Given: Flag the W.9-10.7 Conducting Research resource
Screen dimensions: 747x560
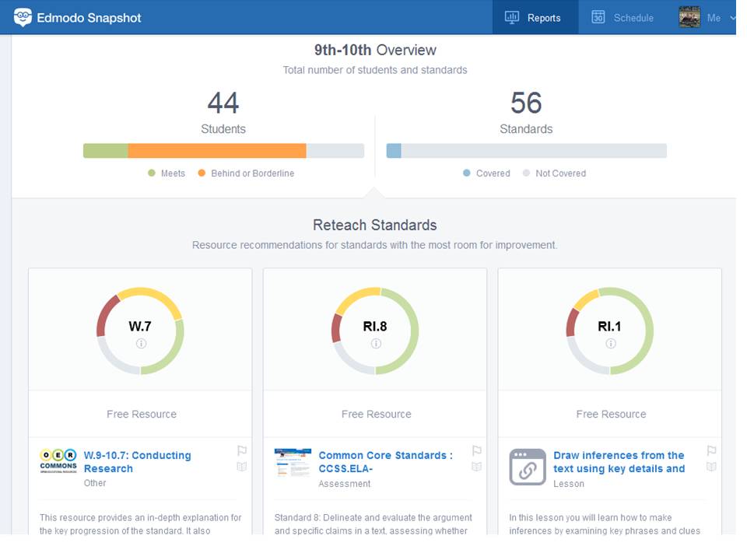Looking at the screenshot, I should [242, 450].
